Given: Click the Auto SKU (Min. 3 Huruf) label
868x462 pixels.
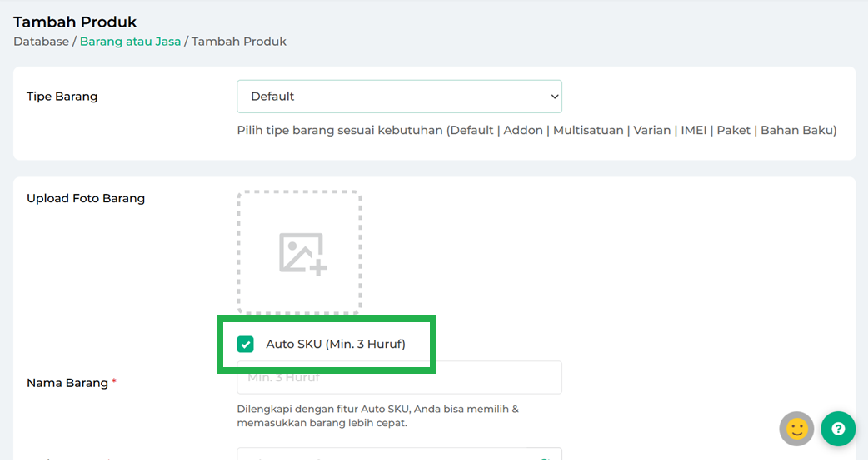Looking at the screenshot, I should click(x=335, y=344).
